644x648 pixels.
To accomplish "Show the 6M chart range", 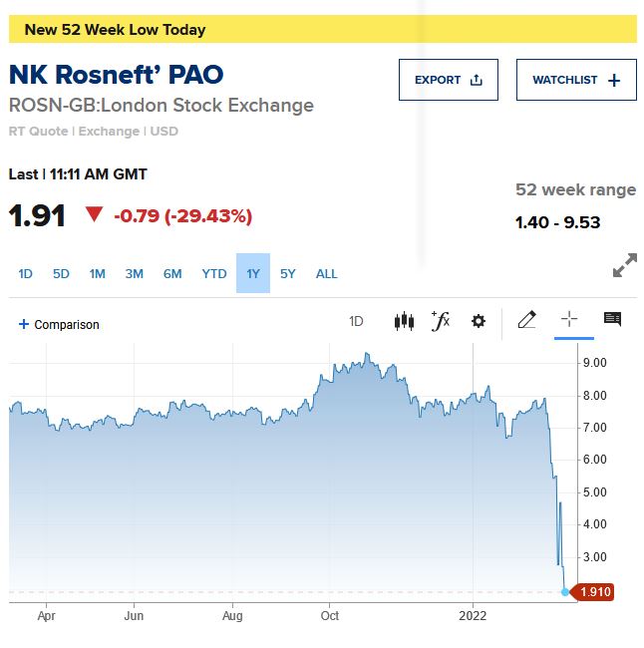I will 172,274.
